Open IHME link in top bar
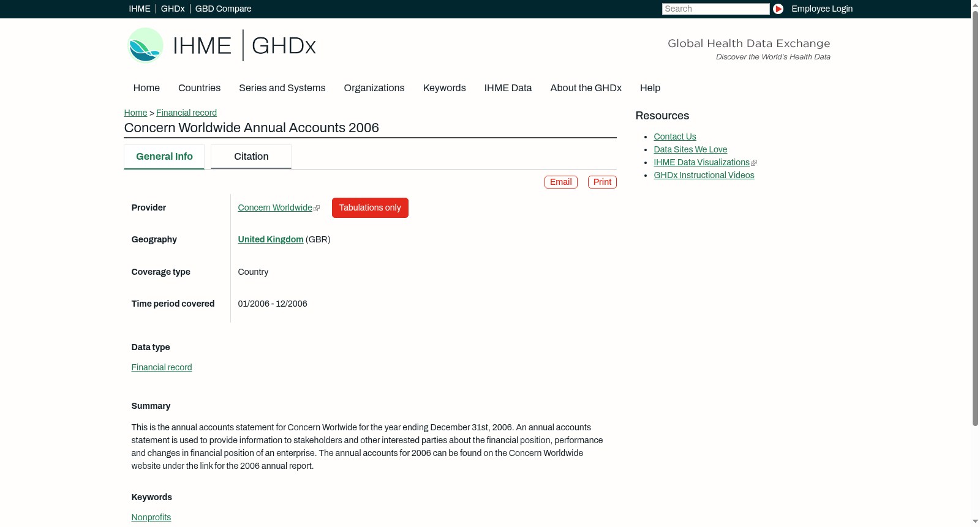The width and height of the screenshot is (980, 527). coord(140,9)
